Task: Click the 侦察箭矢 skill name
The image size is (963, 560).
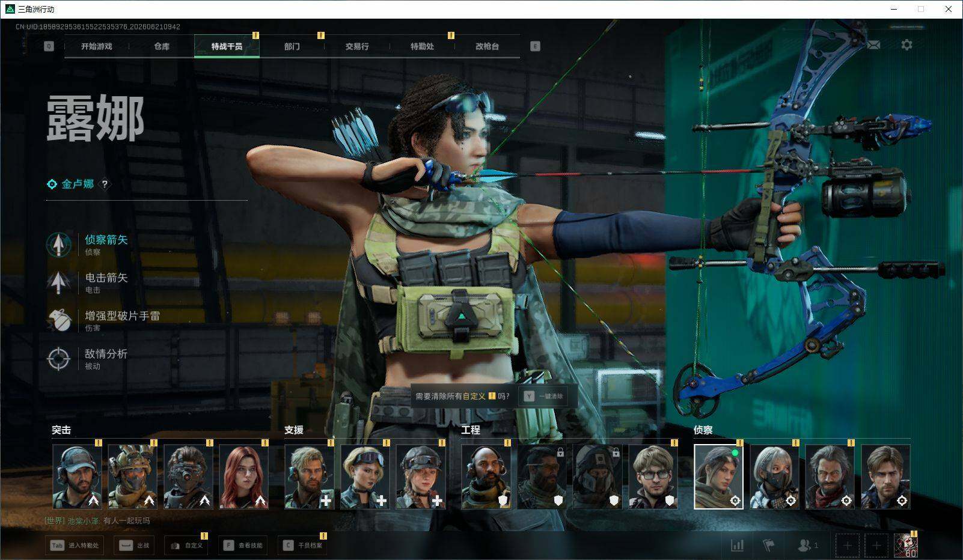Action: click(106, 240)
